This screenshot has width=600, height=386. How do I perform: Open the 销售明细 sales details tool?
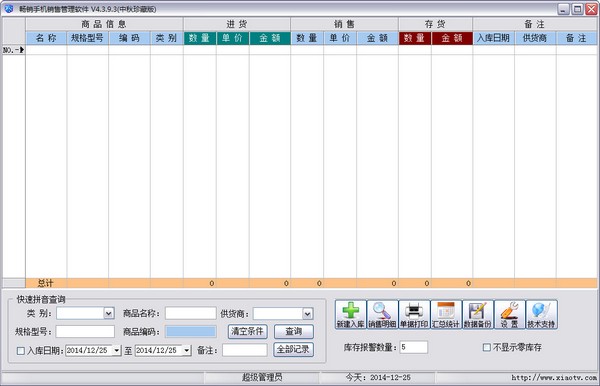point(382,314)
